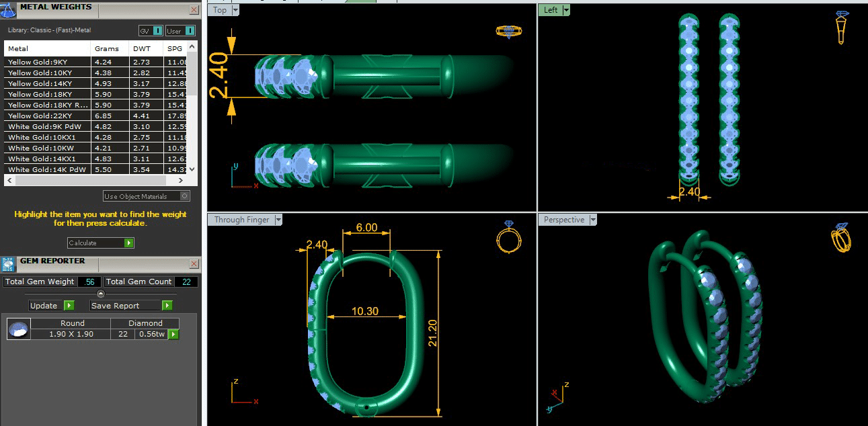868x426 pixels.
Task: Click the earring icon in Left viewport
Action: click(x=842, y=28)
